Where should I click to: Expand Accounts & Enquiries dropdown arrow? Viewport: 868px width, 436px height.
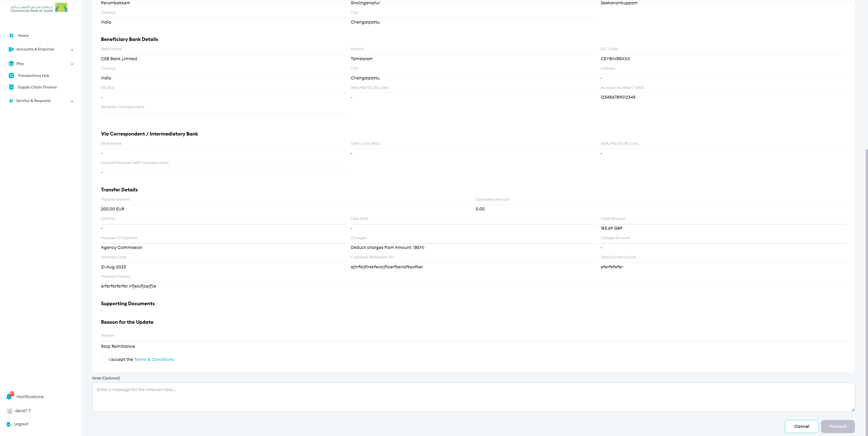pyautogui.click(x=72, y=50)
